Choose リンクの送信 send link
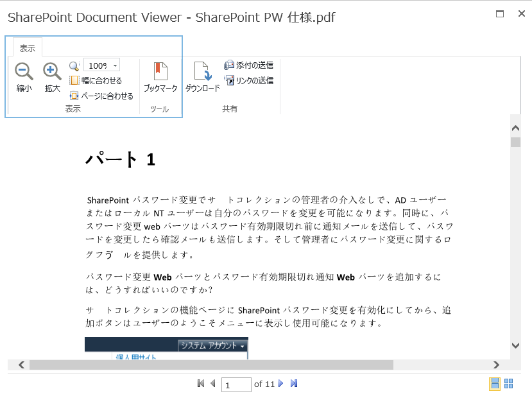This screenshot has width=532, height=396. pos(249,80)
